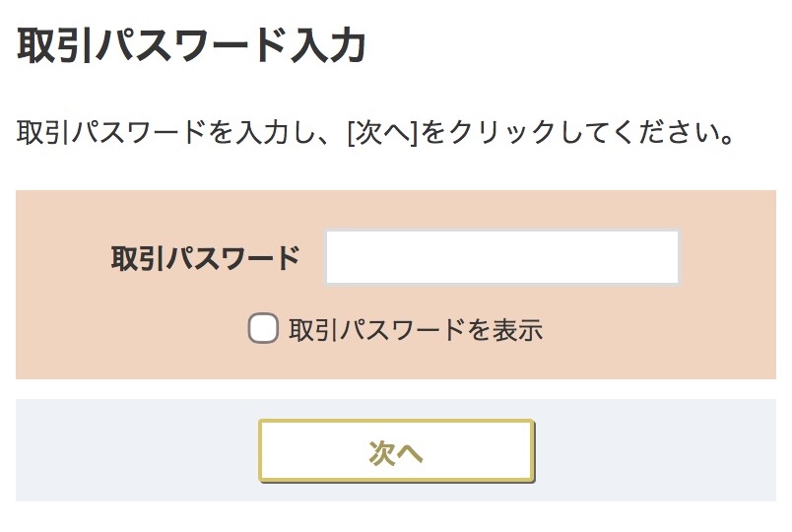792x532 pixels.
Task: Click the 取引パスワード input field
Action: 502,258
